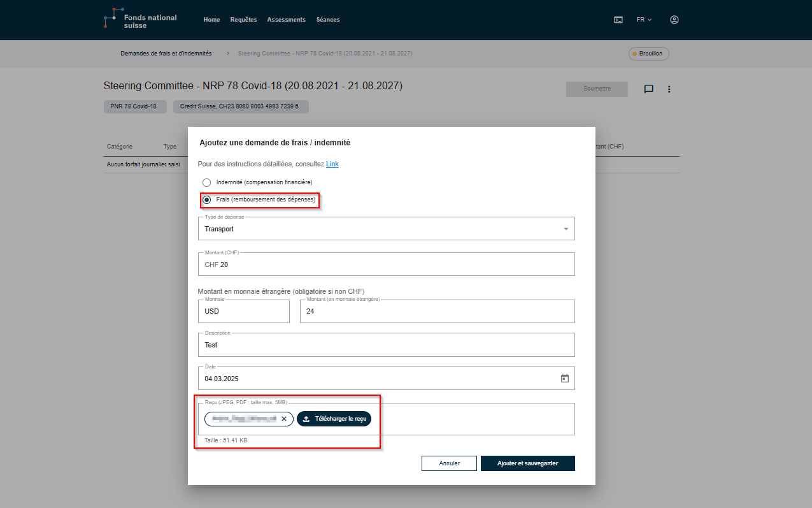
Task: Click the Description text field
Action: point(386,345)
